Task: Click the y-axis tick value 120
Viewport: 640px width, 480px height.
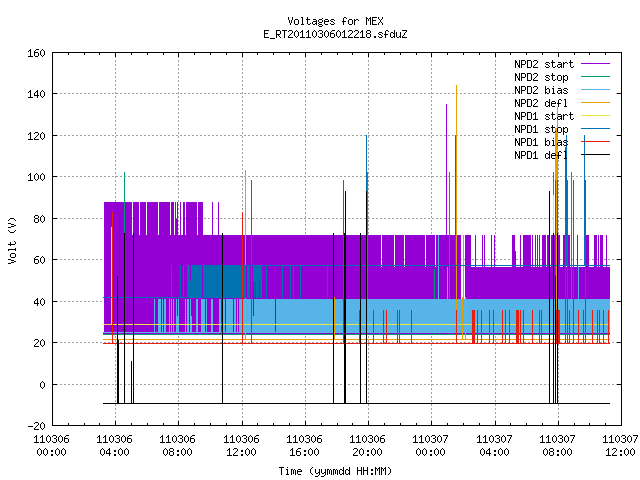Action: tap(36, 136)
